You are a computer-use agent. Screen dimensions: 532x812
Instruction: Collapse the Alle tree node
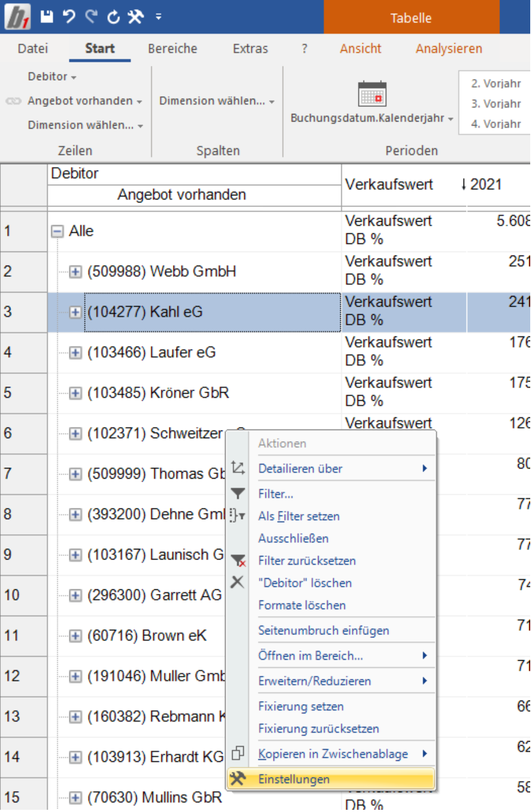click(x=57, y=231)
